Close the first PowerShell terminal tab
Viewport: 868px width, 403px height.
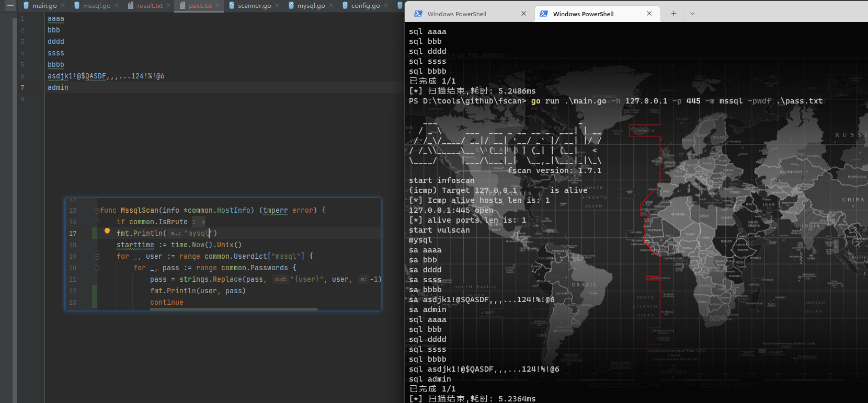pos(523,14)
